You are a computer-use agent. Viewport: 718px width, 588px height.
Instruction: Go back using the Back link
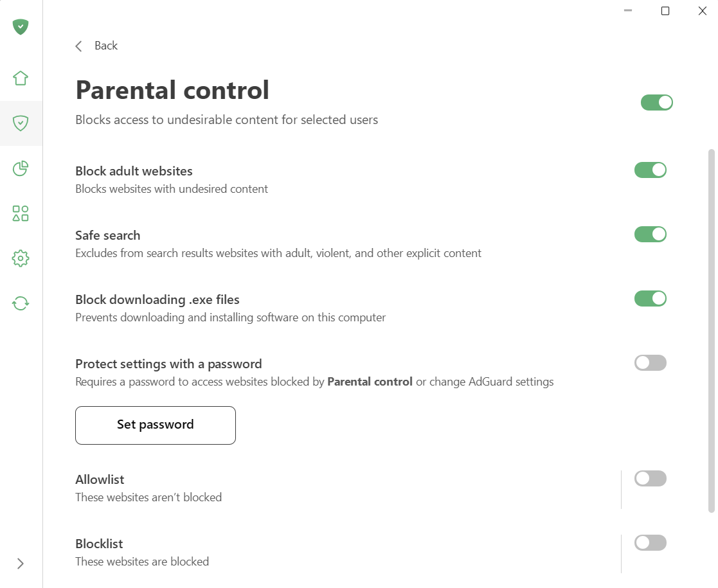pos(105,46)
